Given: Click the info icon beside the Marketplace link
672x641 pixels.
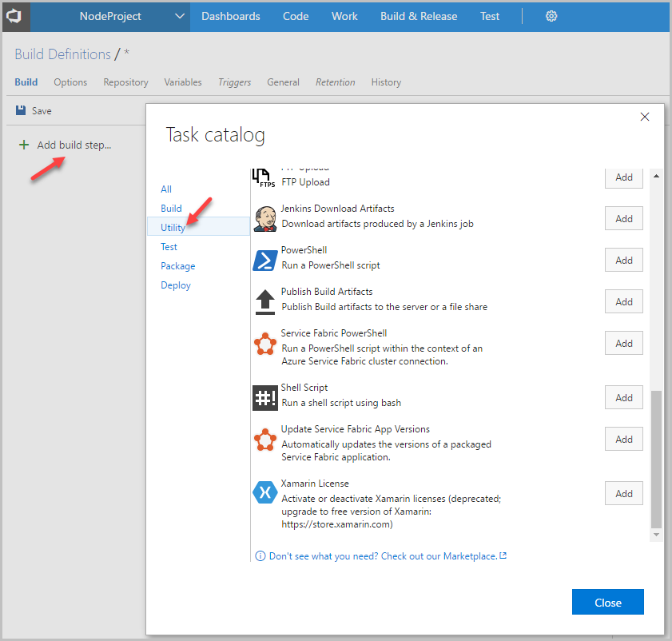Looking at the screenshot, I should click(x=260, y=556).
